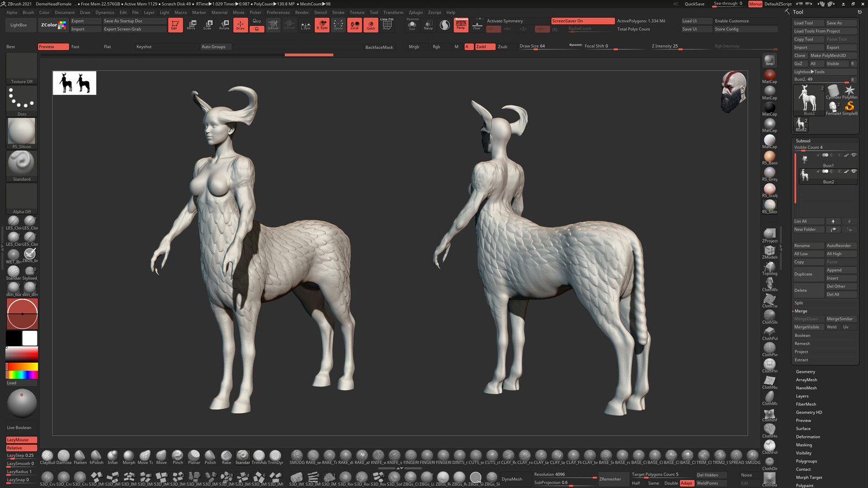Image resolution: width=868 pixels, height=488 pixels.
Task: Open the Preferences menu
Action: (278, 12)
